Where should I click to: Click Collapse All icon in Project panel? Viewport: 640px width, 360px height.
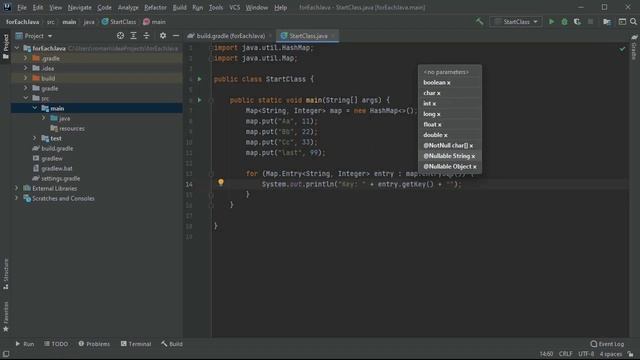click(x=146, y=36)
